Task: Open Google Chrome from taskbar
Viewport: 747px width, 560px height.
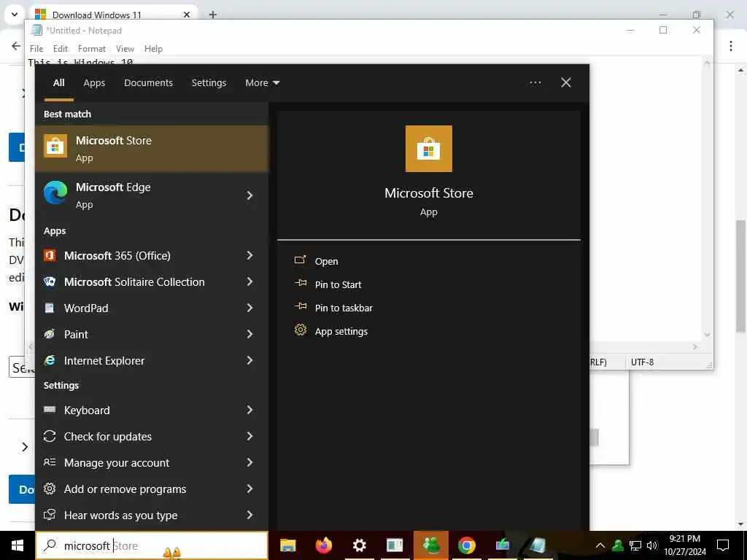Action: 466,545
